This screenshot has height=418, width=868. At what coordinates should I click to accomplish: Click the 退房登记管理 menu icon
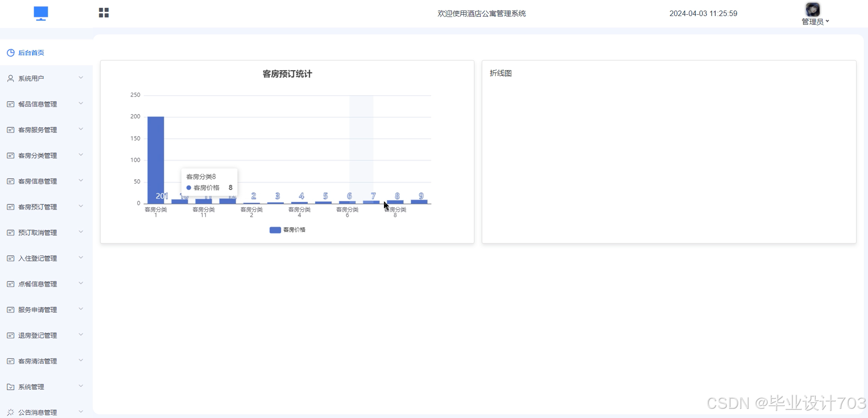(x=11, y=335)
